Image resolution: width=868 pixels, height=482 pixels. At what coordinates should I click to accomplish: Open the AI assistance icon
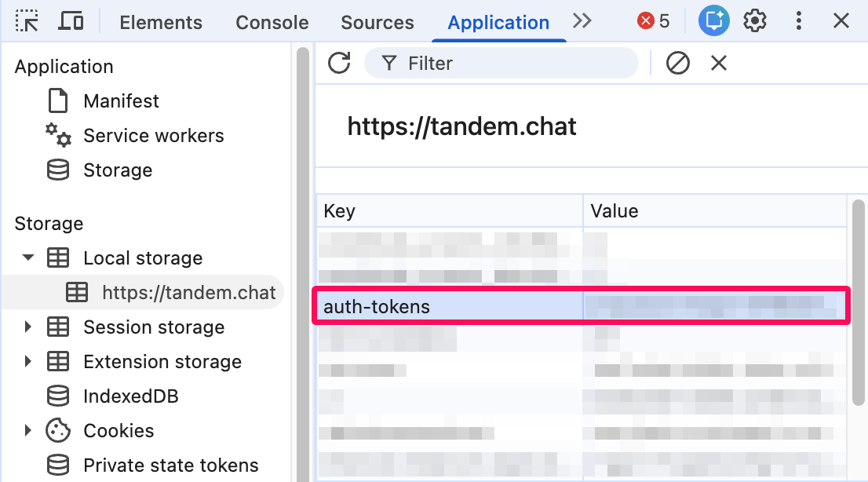coord(713,21)
